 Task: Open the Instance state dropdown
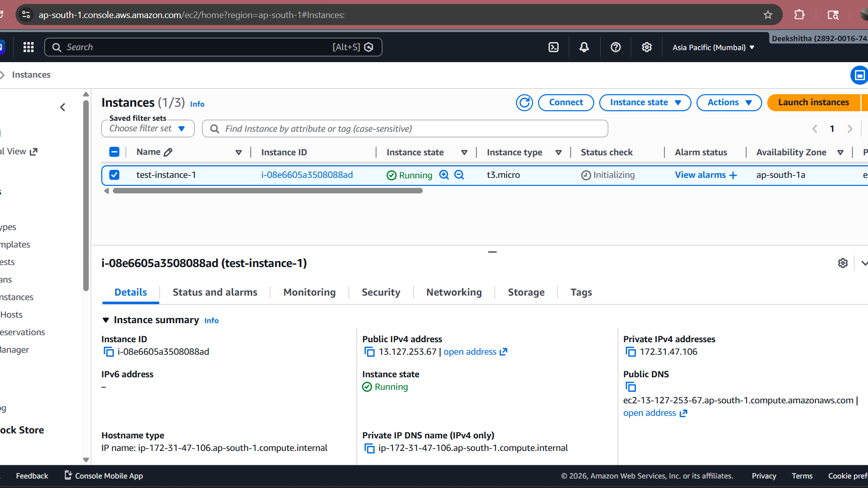645,103
